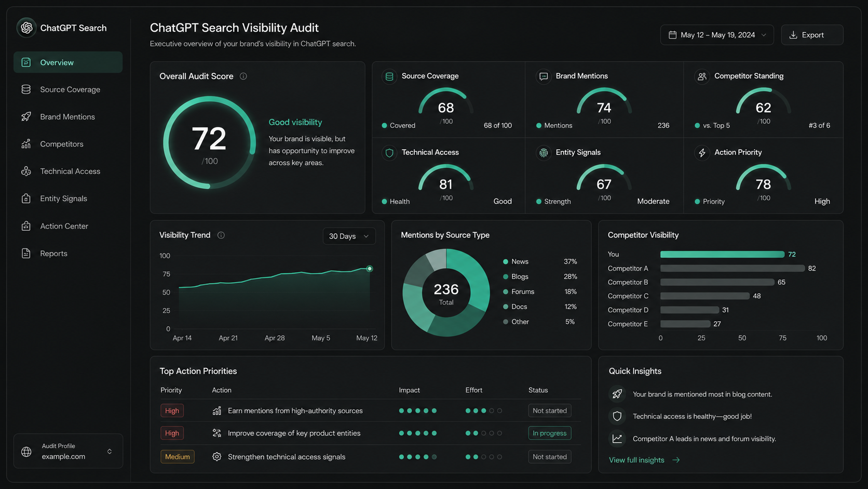Click 'Competitor A leads in news and forum visibility' insight

point(704,439)
